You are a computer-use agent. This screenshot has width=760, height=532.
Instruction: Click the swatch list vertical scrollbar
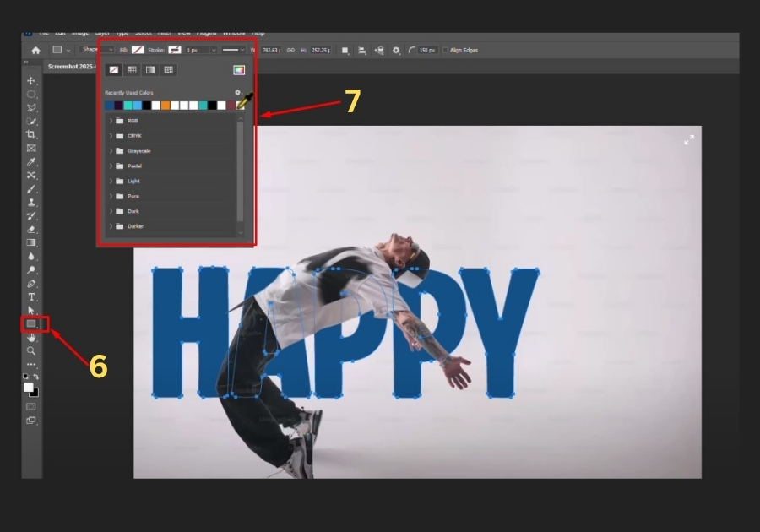[x=240, y=171]
